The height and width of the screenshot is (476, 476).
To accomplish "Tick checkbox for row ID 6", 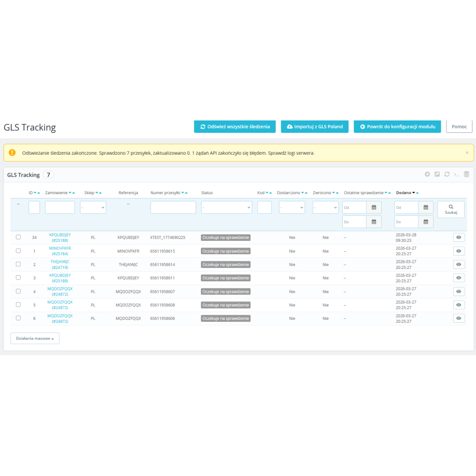I will [18, 318].
